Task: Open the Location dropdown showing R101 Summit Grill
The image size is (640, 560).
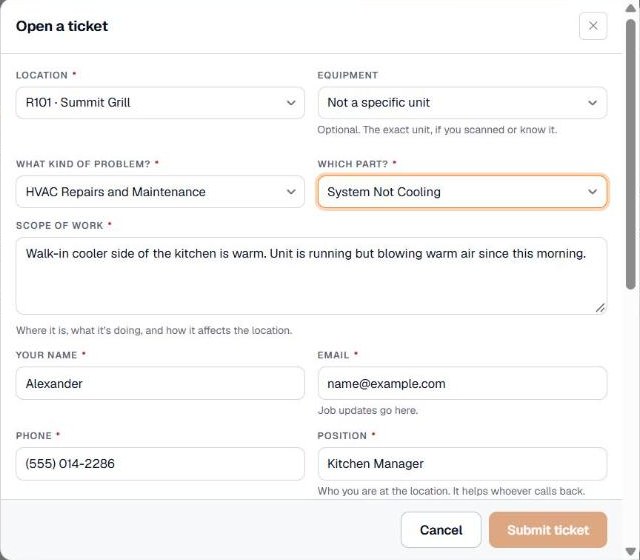Action: 160,102
